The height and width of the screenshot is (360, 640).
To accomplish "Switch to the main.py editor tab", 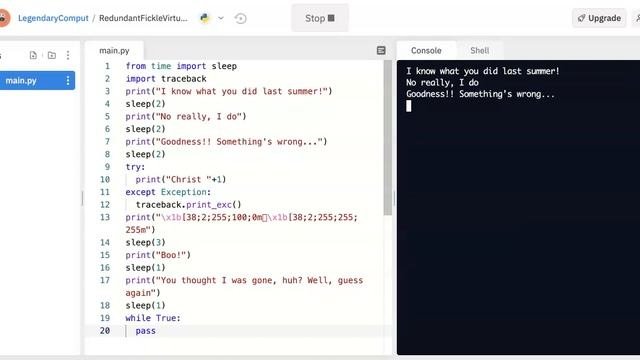I will pos(114,51).
